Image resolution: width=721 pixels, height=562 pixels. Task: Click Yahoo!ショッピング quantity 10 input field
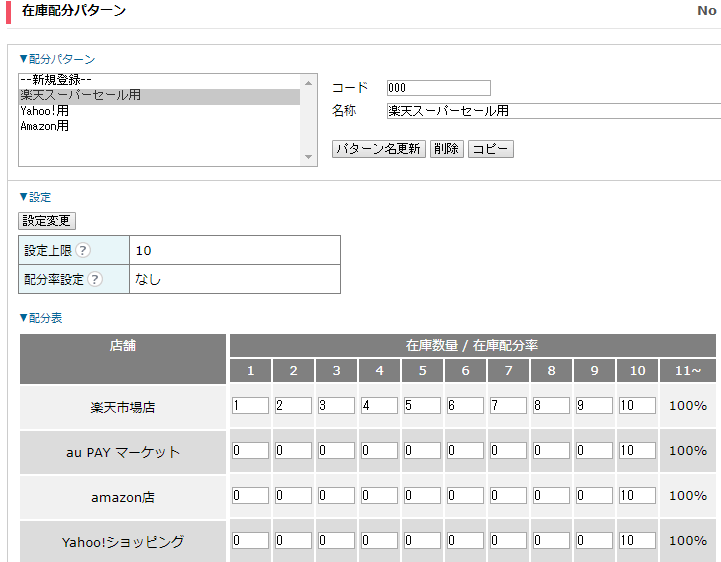pos(637,541)
